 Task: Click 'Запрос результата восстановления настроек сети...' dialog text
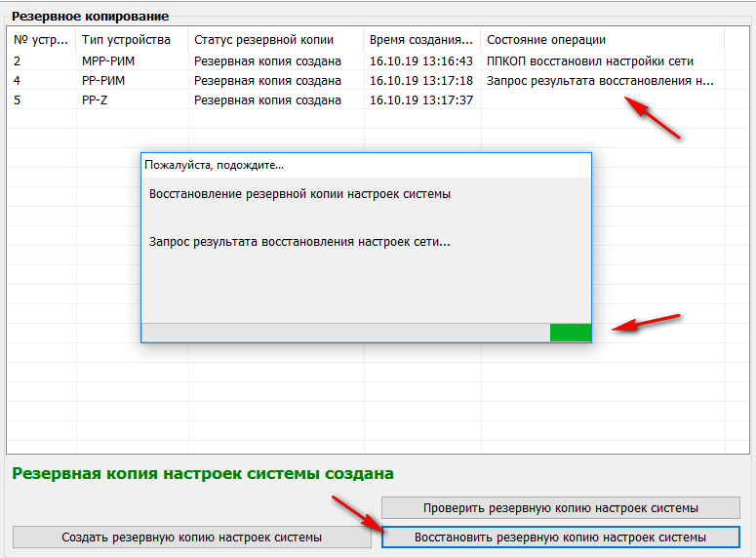299,242
